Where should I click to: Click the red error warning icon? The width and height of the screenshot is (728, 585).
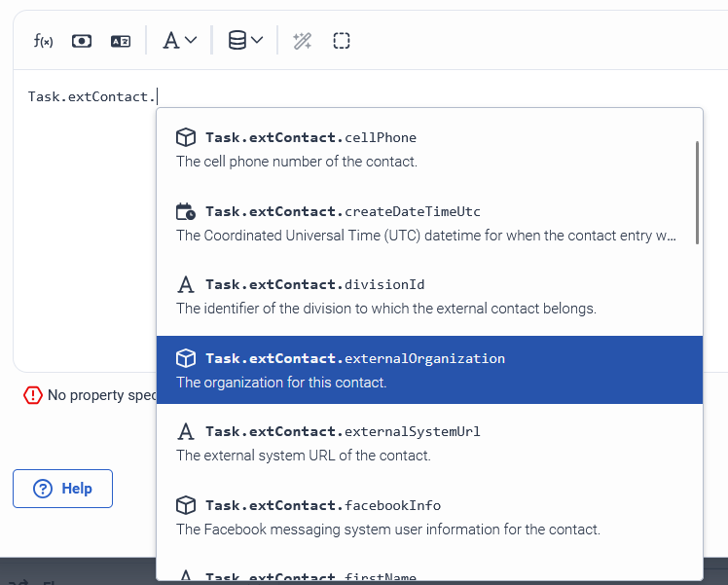point(33,395)
